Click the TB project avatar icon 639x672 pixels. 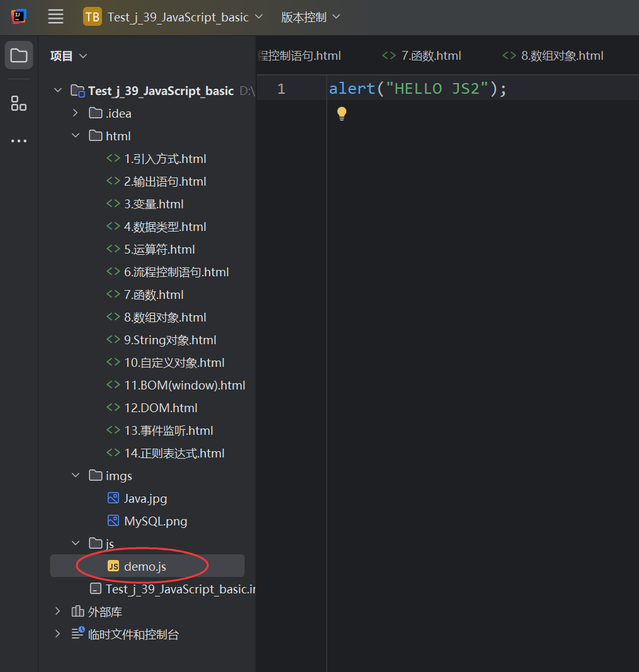click(x=92, y=17)
